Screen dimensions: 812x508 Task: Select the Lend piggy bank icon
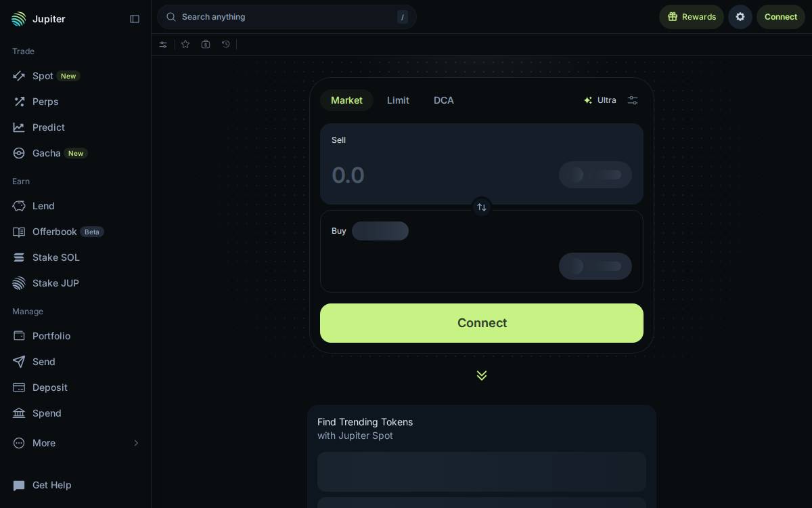tap(19, 206)
